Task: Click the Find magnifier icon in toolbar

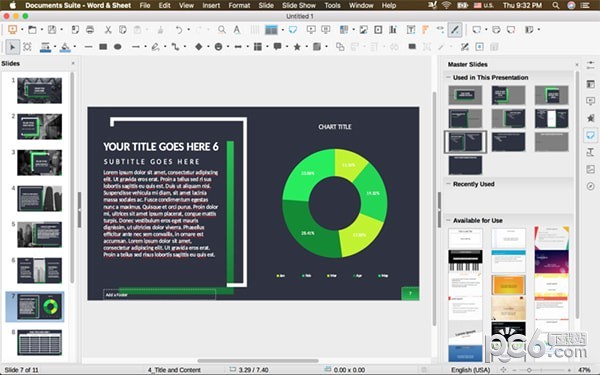Action: pos(222,30)
